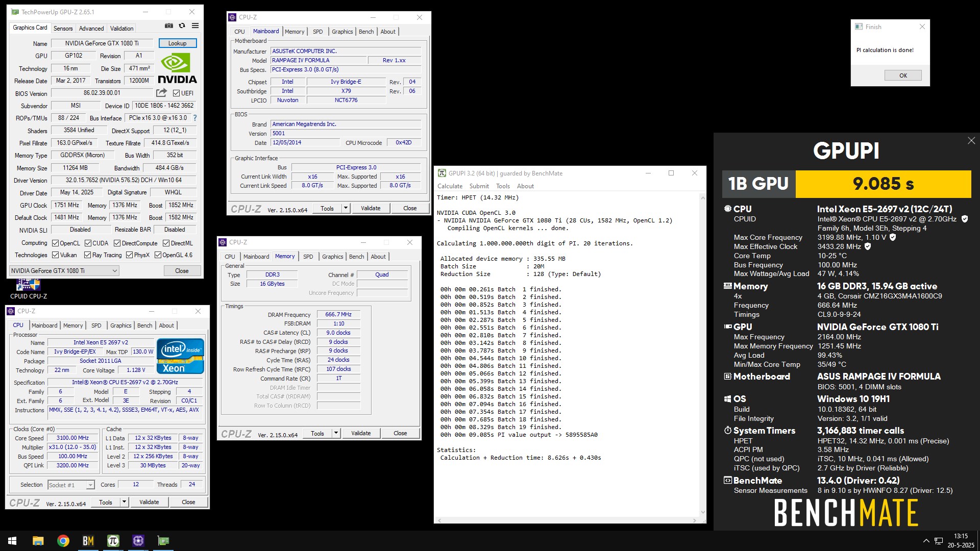Viewport: 980px width, 551px height.
Task: Click the BIOS export share icon in GPU-Z
Action: click(161, 93)
